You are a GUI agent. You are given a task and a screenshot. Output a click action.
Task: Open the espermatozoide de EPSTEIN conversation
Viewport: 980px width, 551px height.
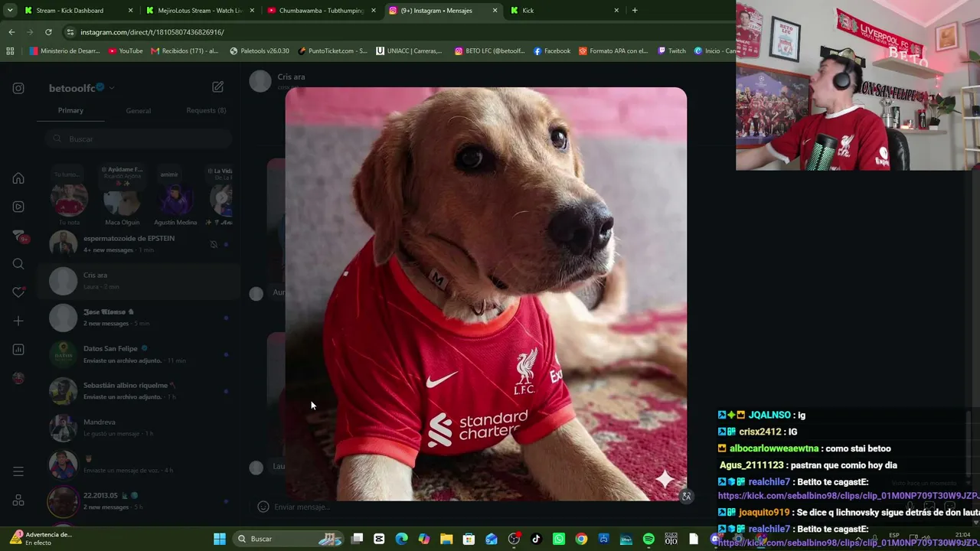pyautogui.click(x=138, y=244)
